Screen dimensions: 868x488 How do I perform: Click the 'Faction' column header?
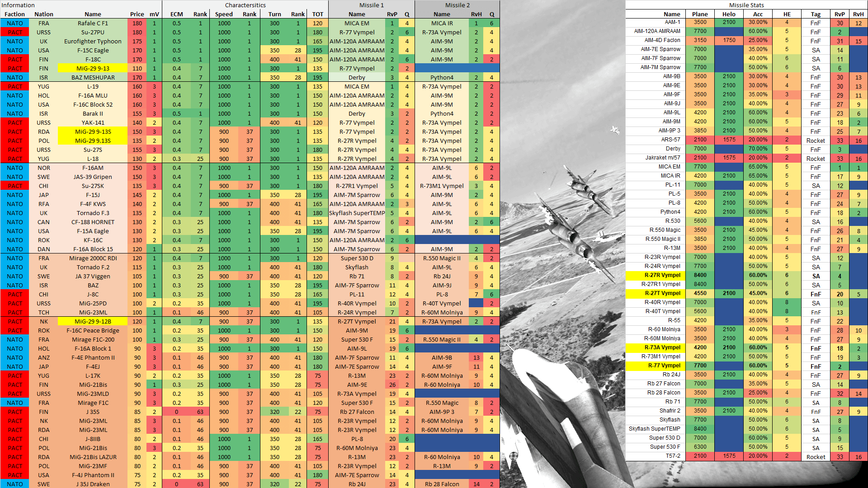pos(15,14)
